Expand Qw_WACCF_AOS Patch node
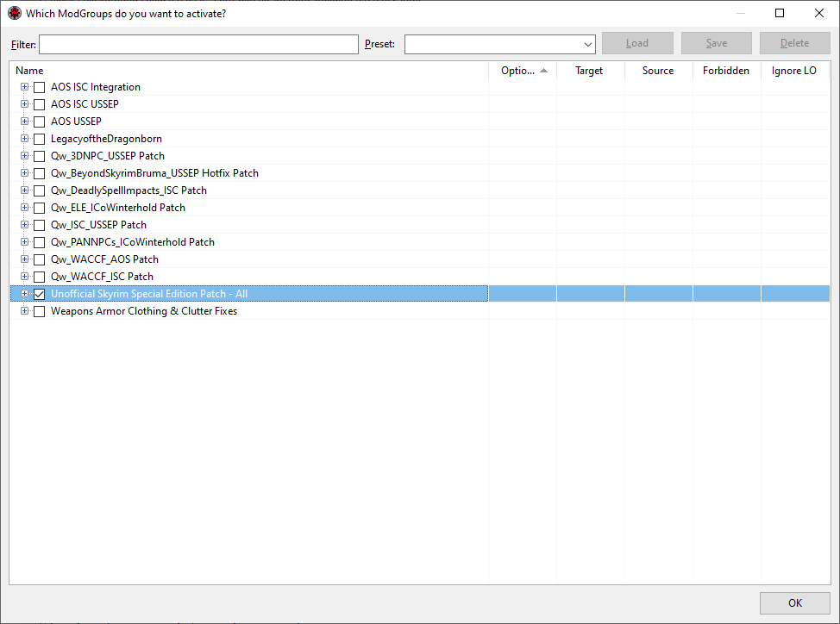The height and width of the screenshot is (624, 840). 25,259
